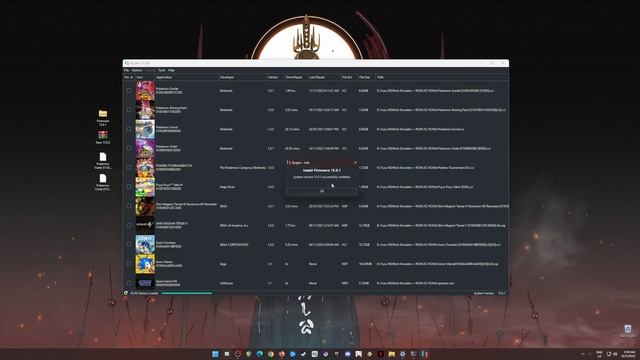Viewport: 640px width, 360px height.
Task: Toggle favorite checkbox for Pokemon Scarlet
Action: (129, 91)
